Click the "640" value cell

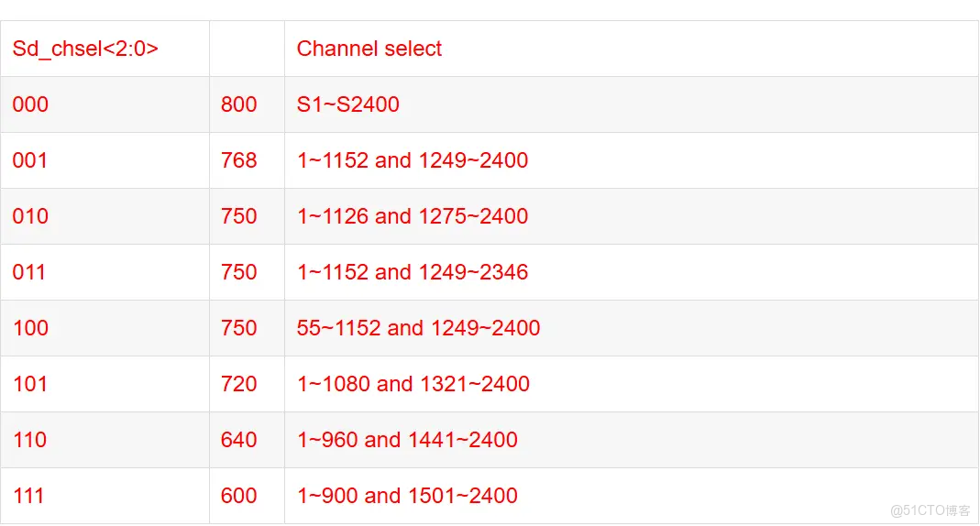click(x=238, y=440)
